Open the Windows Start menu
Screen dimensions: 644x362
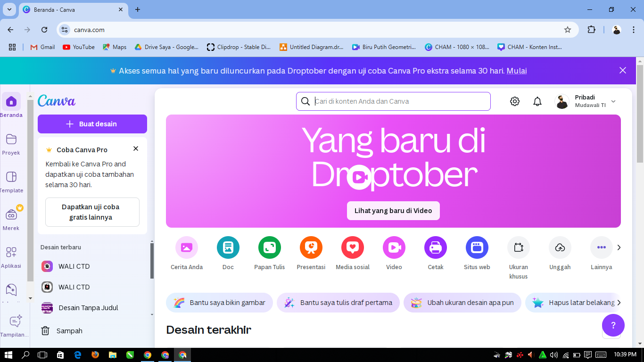point(8,355)
